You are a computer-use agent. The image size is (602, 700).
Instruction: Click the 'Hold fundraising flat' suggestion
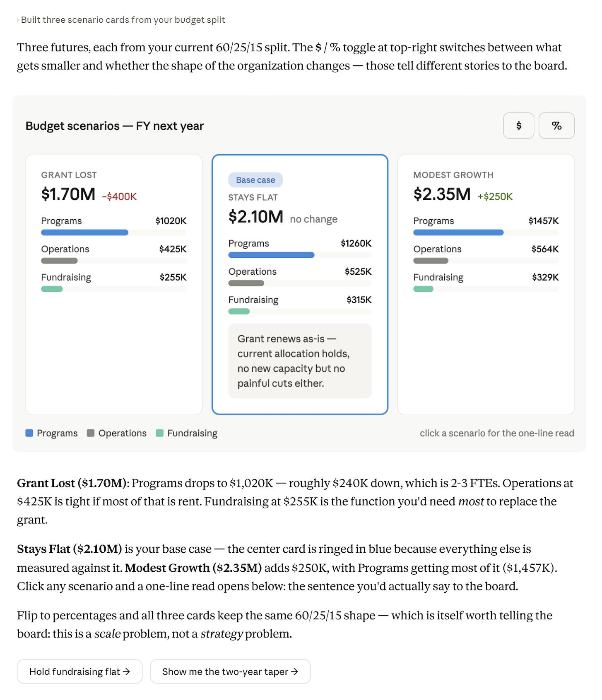pyautogui.click(x=79, y=671)
